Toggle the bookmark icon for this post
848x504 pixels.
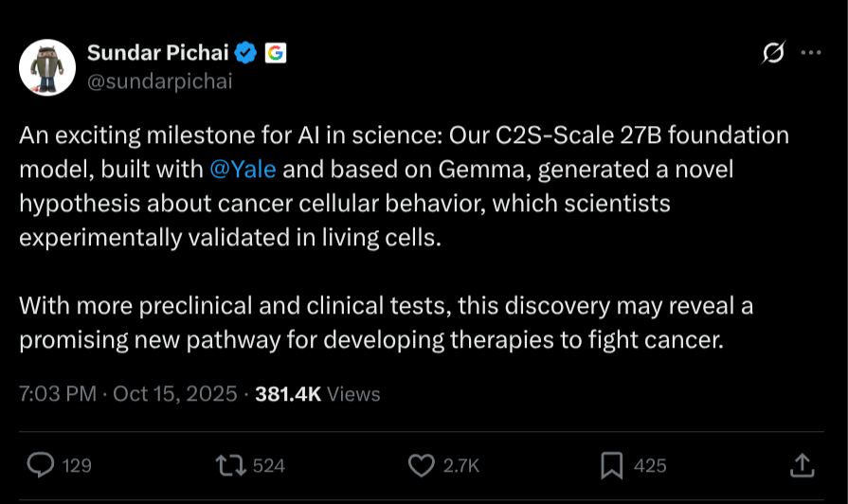pyautogui.click(x=611, y=464)
